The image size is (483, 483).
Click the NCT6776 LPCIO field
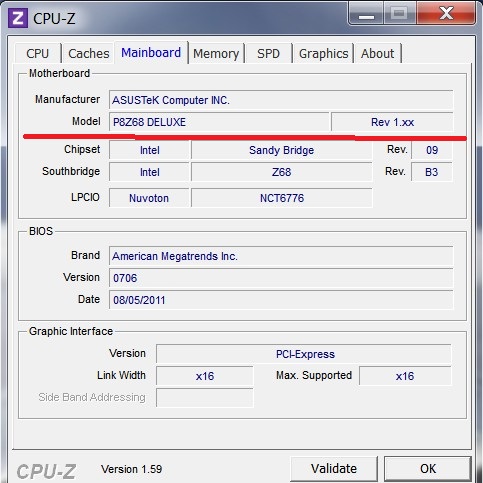[x=282, y=198]
